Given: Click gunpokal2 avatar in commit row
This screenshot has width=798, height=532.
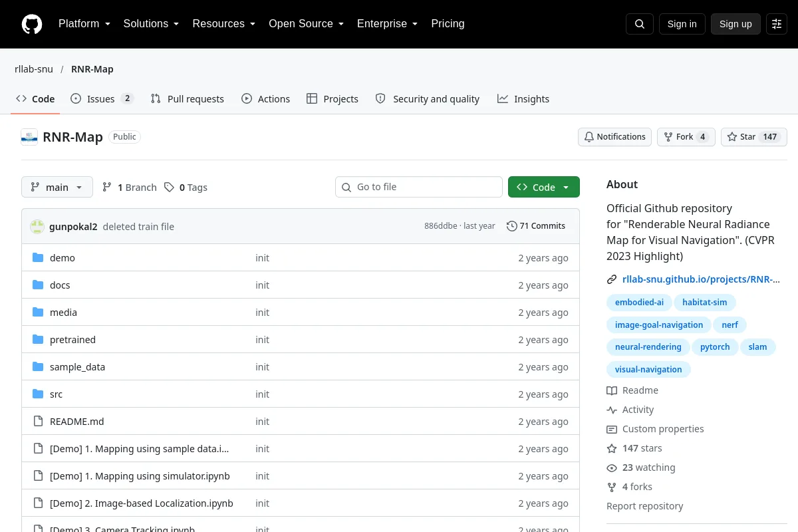Looking at the screenshot, I should (37, 227).
